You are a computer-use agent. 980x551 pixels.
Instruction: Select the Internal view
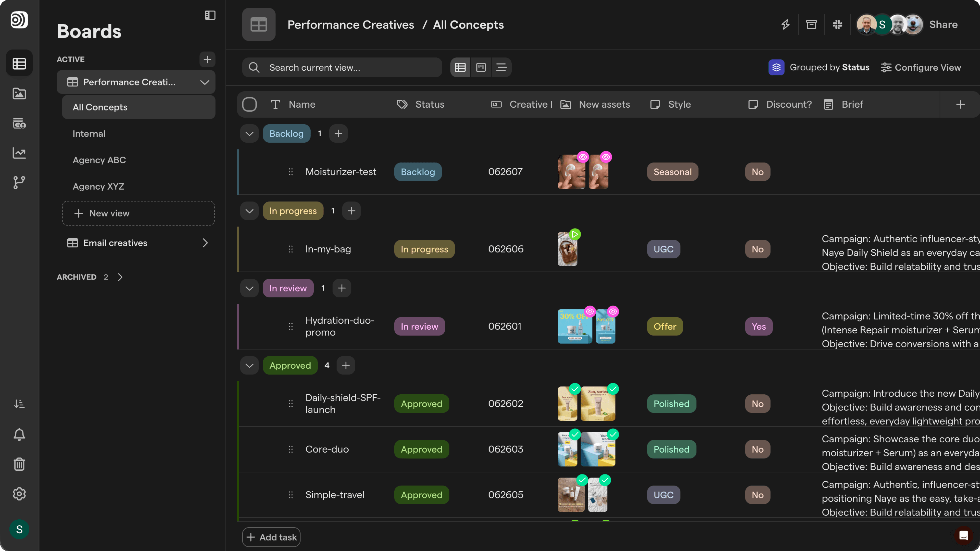(x=89, y=133)
